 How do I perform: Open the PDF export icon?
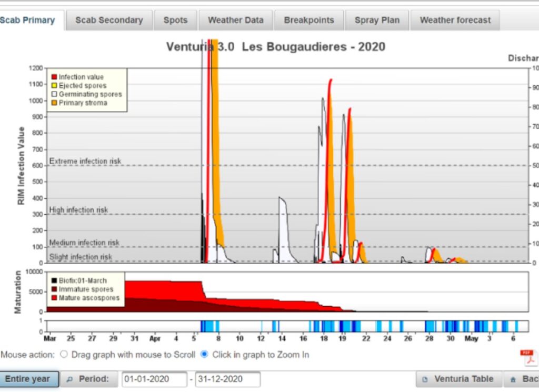click(x=528, y=358)
